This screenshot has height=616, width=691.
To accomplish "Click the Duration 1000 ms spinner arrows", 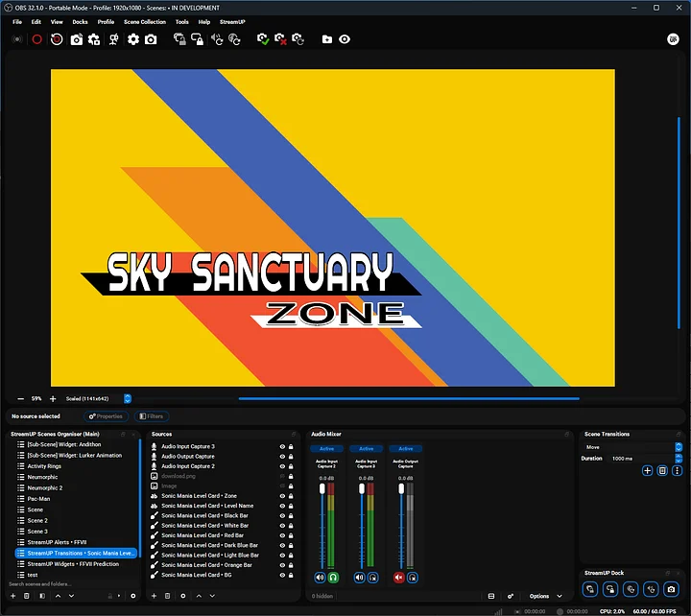I will coord(679,459).
